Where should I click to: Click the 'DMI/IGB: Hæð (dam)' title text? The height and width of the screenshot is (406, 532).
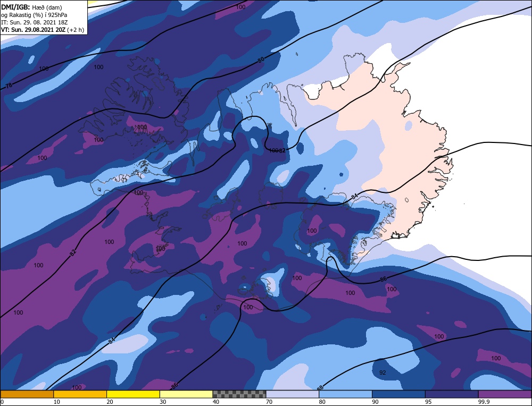(x=31, y=7)
